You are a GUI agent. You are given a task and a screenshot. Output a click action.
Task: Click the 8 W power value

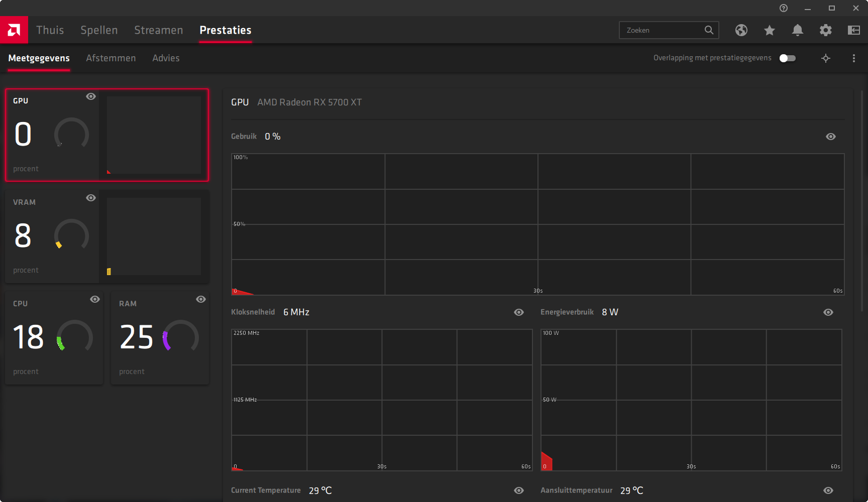point(610,312)
